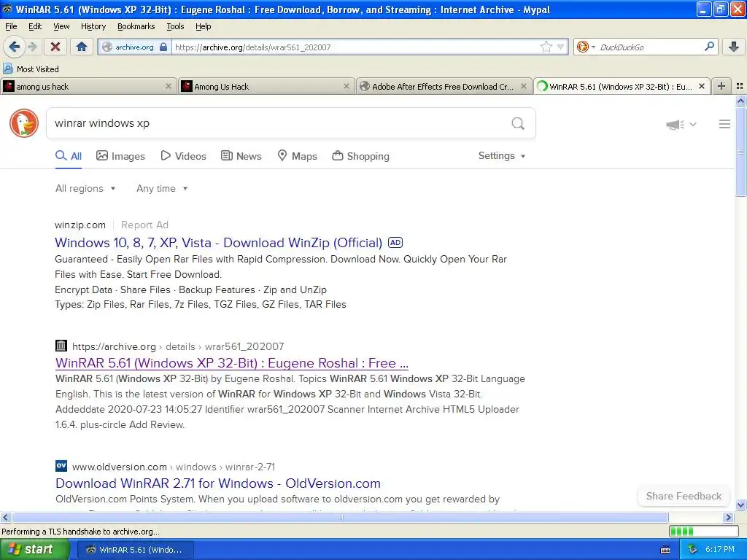The height and width of the screenshot is (560, 747).
Task: Open Download WinRAR 2.71 for Windows link
Action: [217, 483]
